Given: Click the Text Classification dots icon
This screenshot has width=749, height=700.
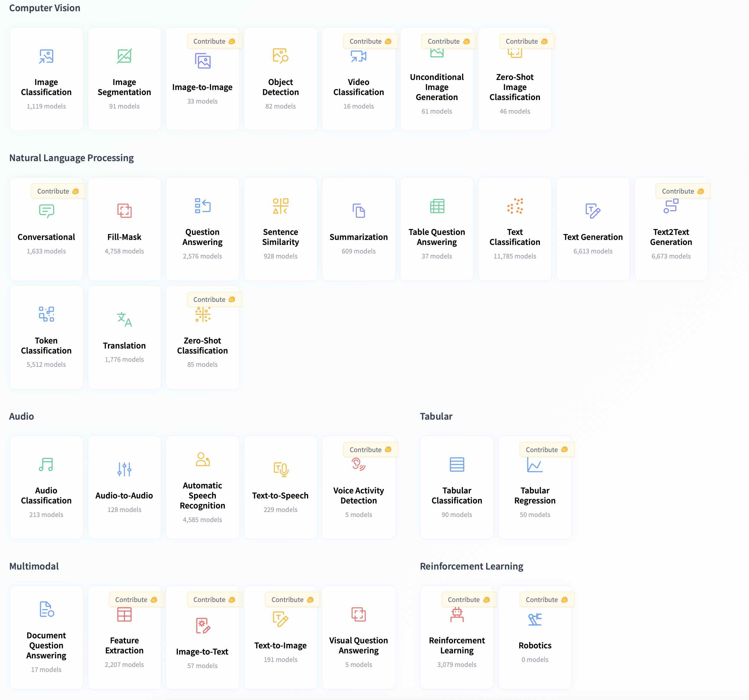Looking at the screenshot, I should [515, 206].
